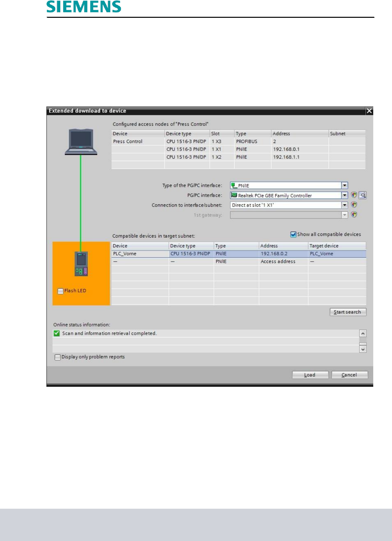Select the PLC_Vorne row in compatible devices
This screenshot has height=541, width=392.
click(239, 254)
